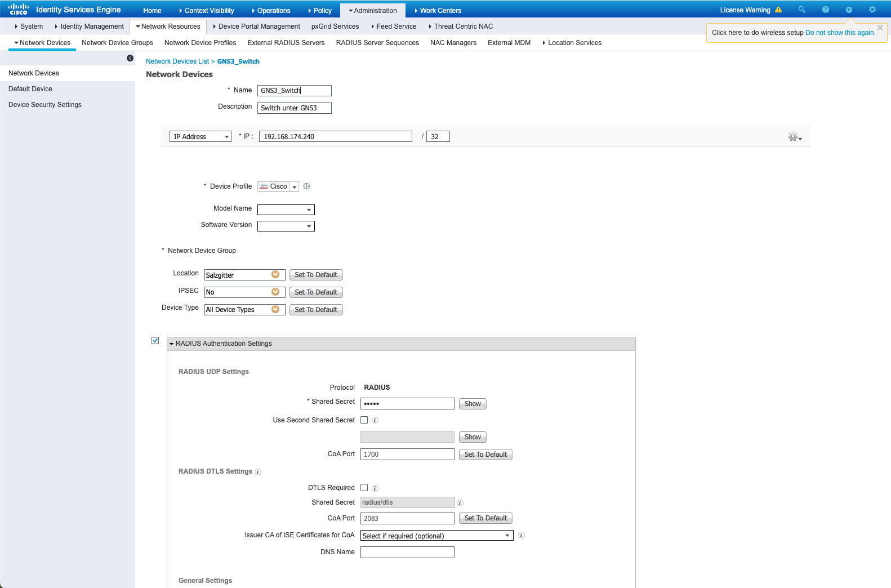Viewport: 891px width, 588px height.
Task: Open NAC Managers tab
Action: [453, 43]
